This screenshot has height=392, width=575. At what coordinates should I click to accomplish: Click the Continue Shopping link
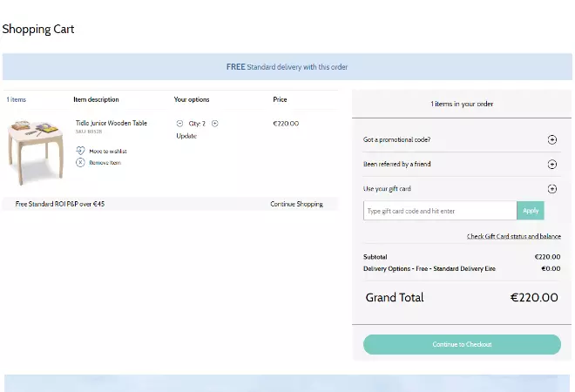[296, 204]
